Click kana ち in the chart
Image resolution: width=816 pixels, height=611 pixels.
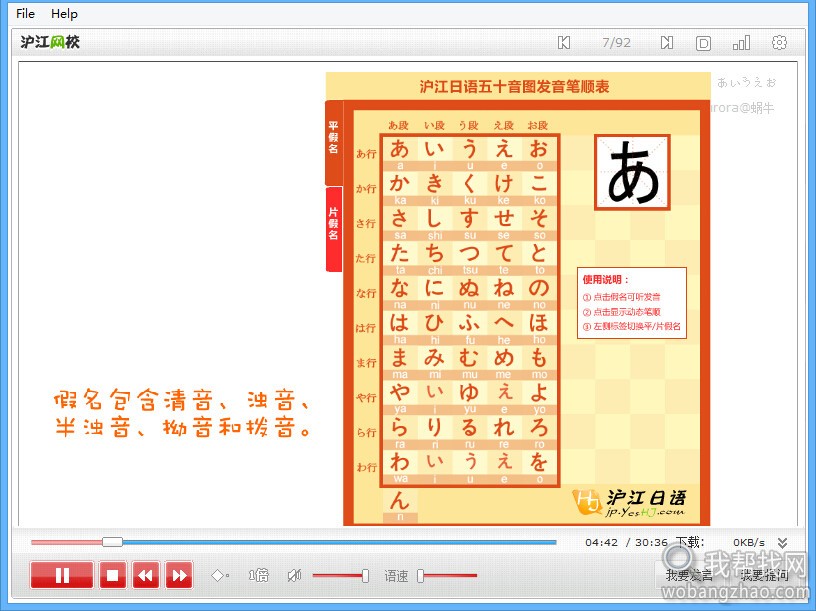pos(435,253)
